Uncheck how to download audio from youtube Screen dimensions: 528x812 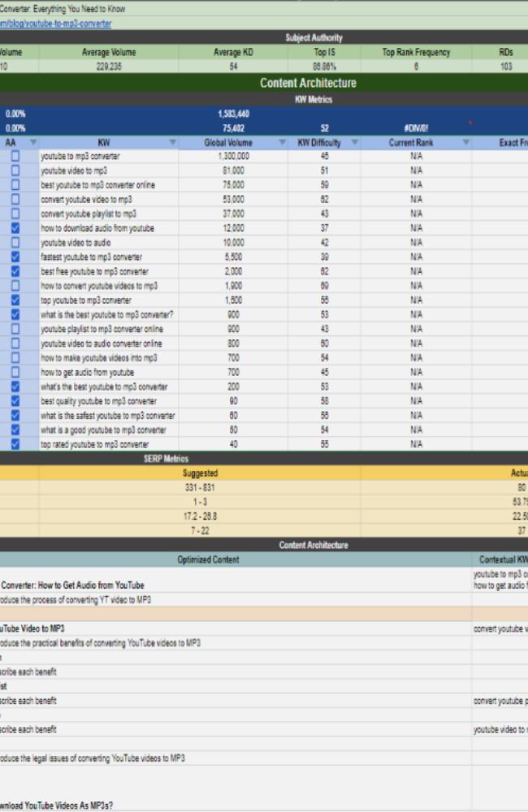(x=15, y=228)
